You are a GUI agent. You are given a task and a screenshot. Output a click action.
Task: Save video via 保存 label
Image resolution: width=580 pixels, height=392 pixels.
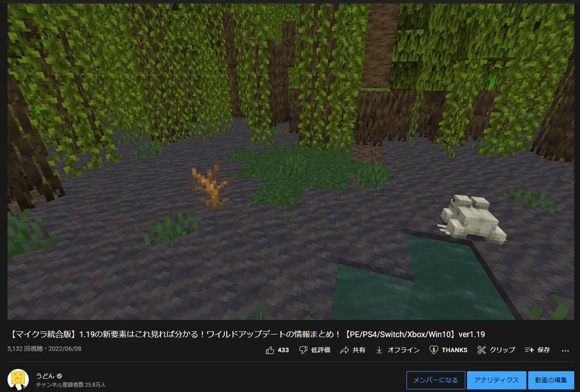pos(544,350)
